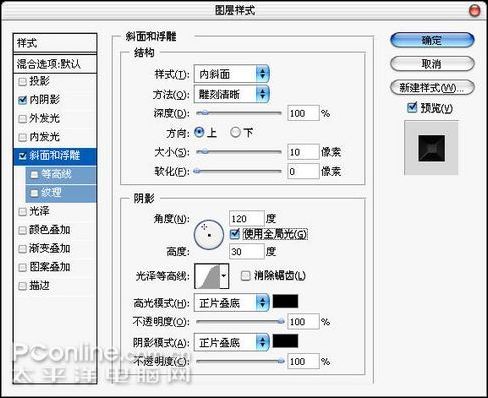Enable the 颜色叠加 checkbox
The height and width of the screenshot is (398, 488).
point(22,230)
